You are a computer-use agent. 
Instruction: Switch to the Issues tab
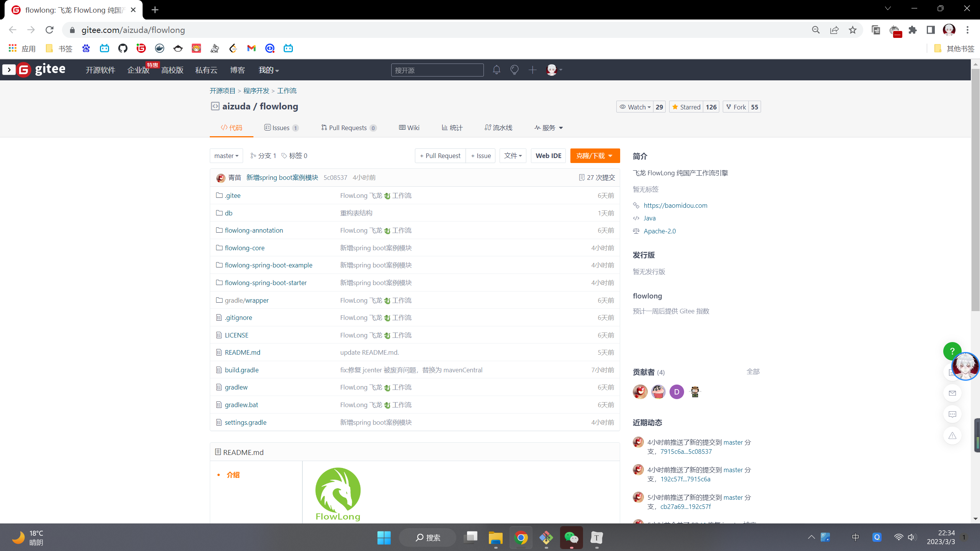281,127
